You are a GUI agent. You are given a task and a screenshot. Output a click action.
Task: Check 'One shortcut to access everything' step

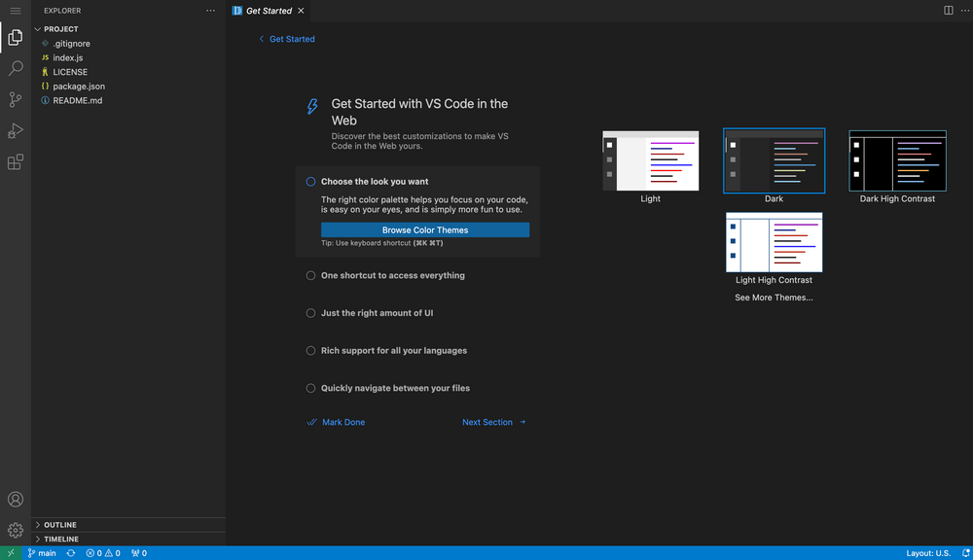(309, 275)
